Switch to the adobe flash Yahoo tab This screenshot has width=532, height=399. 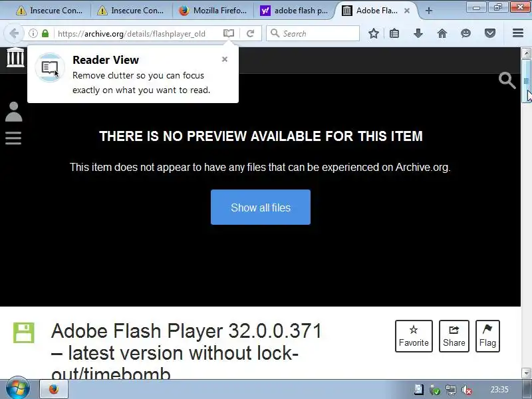(x=294, y=11)
